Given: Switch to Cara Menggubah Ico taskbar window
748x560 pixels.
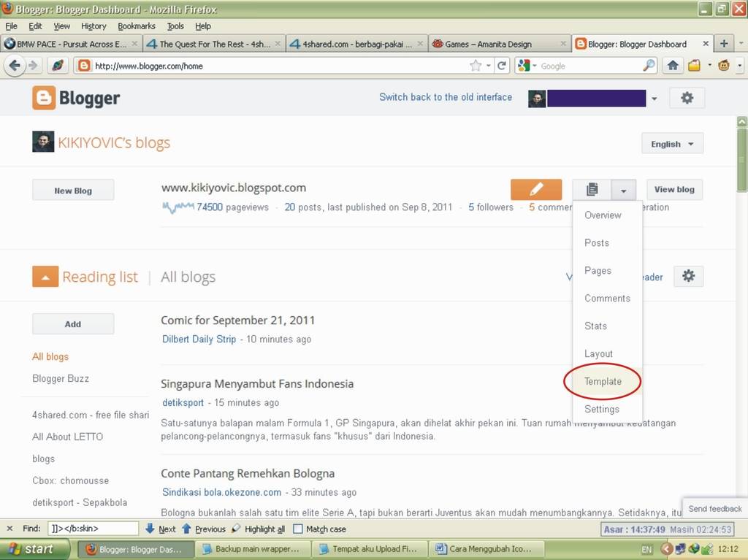Looking at the screenshot, I should pyautogui.click(x=486, y=549).
